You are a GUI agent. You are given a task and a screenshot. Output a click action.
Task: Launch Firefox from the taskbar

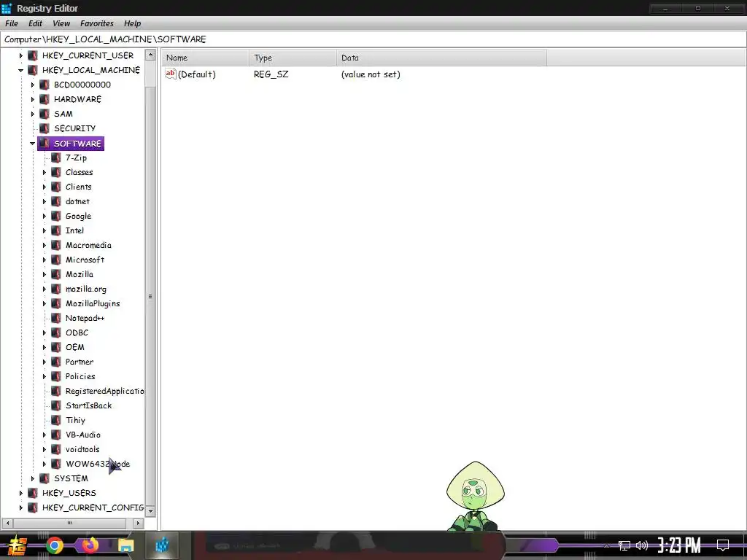(90, 545)
